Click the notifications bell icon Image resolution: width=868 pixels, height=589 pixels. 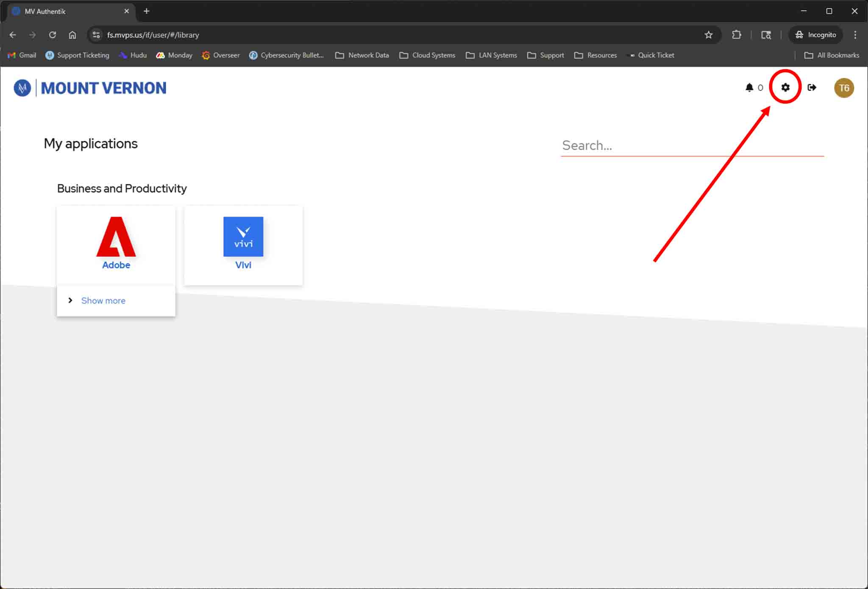coord(749,87)
